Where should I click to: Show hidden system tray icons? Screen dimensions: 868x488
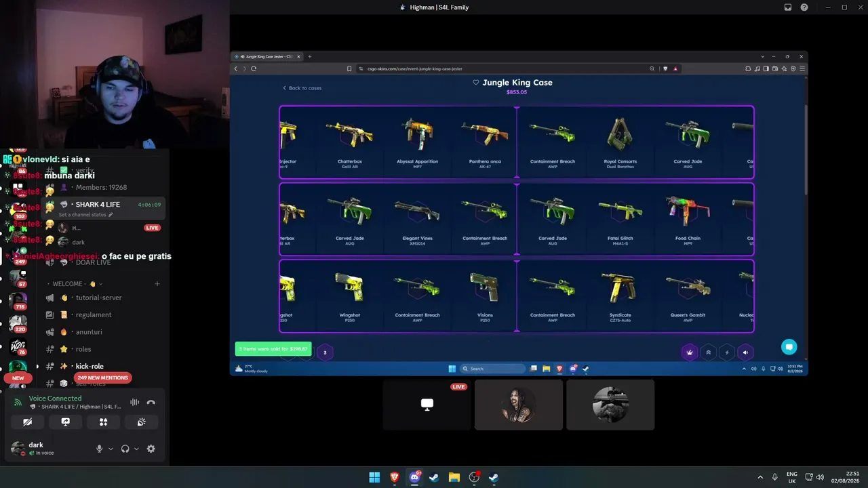[x=760, y=477]
